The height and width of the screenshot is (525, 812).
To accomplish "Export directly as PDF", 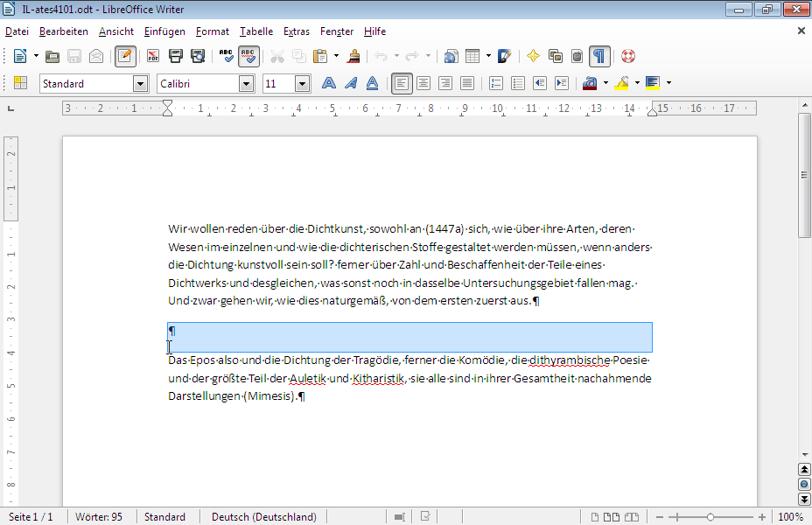I will [153, 56].
